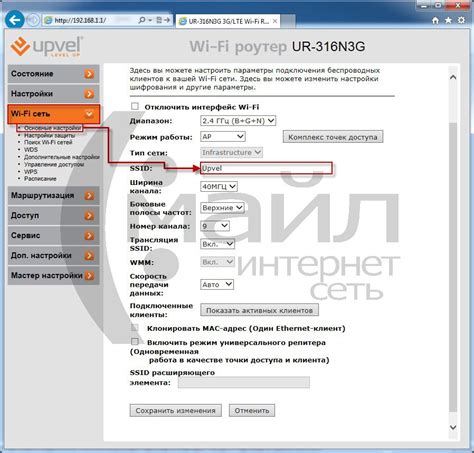Toggle Клонировать MAC-адрес checkbox

tap(135, 327)
